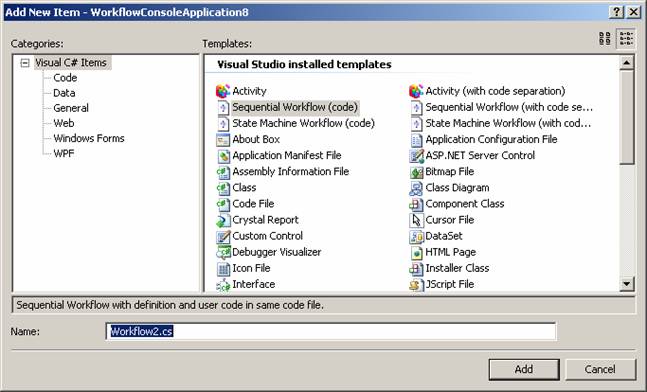Screen dimensions: 647x392
Task: Click the Debugger Visualizer icon
Action: point(223,252)
